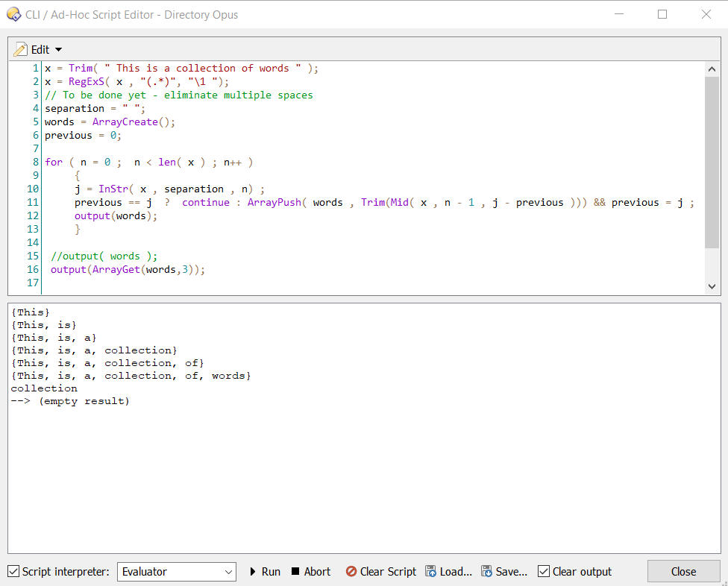Click the Directory Opus title bar icon
Screen dimensions: 728x586
pyautogui.click(x=13, y=14)
